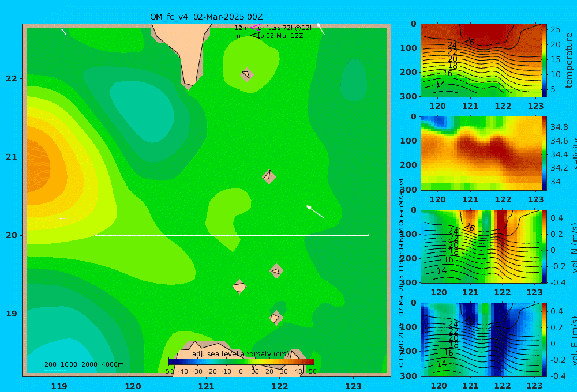Image resolution: width=577 pixels, height=392 pixels.
Task: Click the 14 contour label in temperature panel
Action: tap(440, 84)
